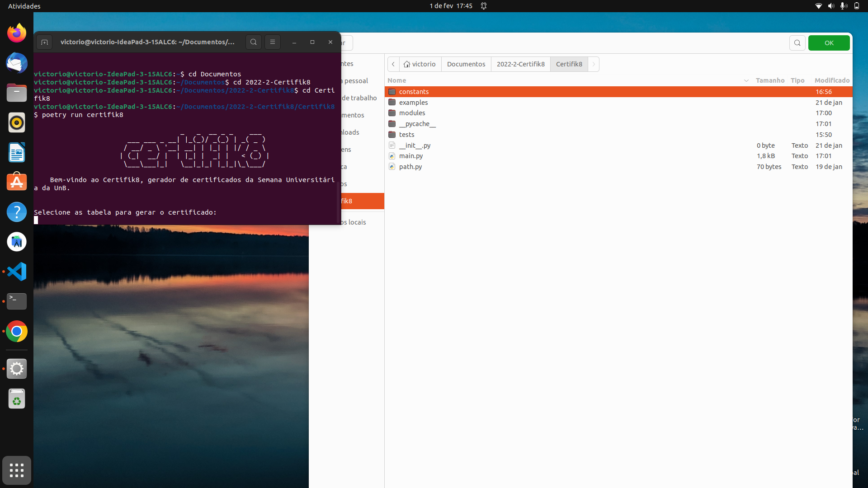Open Firefox from the dock

[x=17, y=33]
